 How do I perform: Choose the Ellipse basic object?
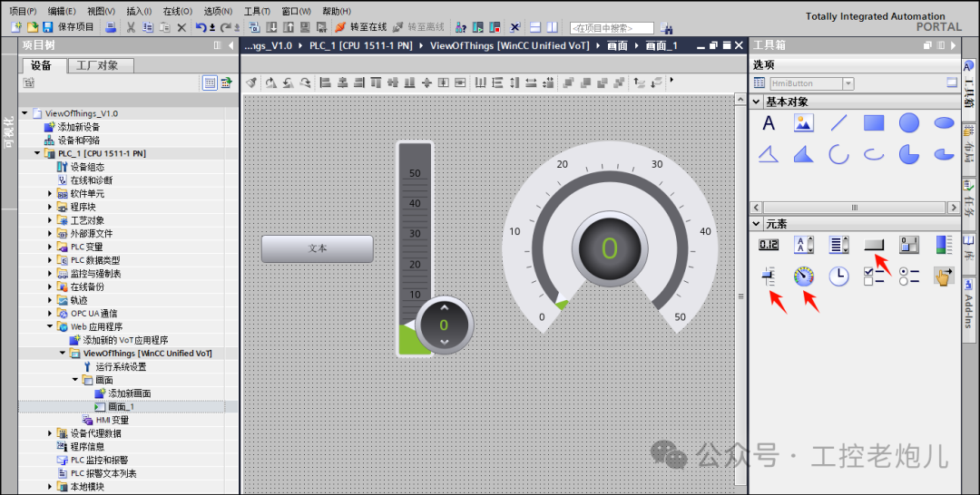point(944,123)
